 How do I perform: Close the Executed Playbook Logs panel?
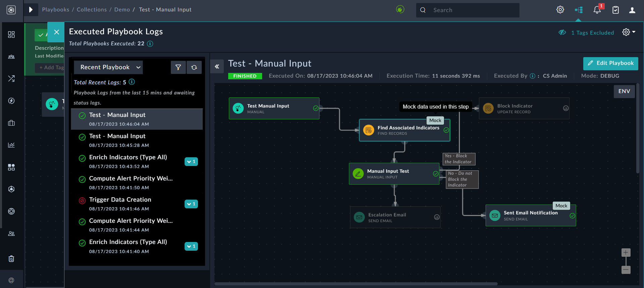coord(56,32)
